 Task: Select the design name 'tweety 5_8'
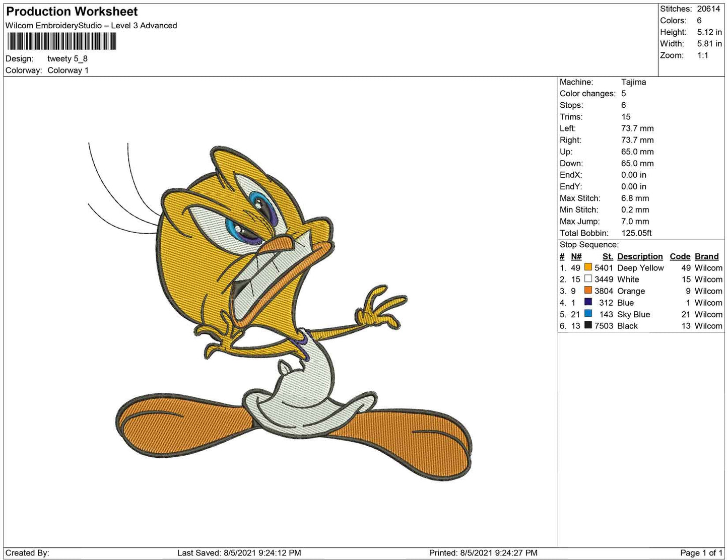point(68,58)
